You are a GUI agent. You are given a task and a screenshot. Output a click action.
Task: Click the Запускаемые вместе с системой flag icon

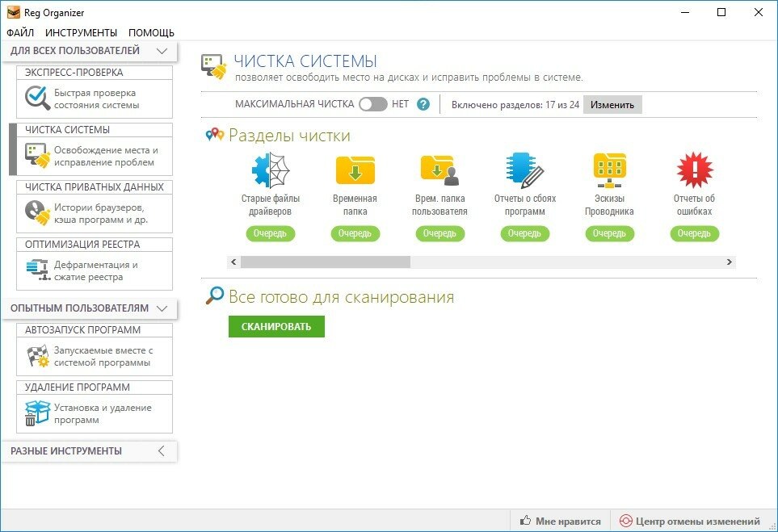coord(38,356)
